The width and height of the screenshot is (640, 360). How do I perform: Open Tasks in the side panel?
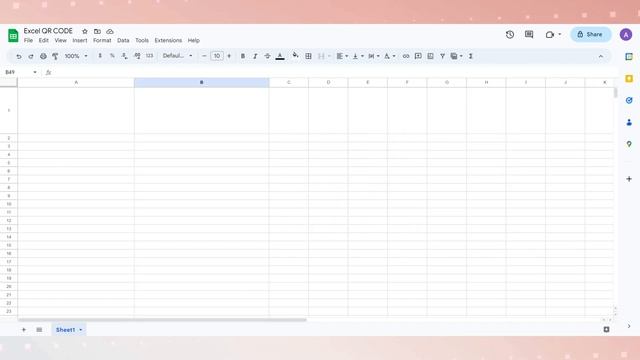pos(629,100)
